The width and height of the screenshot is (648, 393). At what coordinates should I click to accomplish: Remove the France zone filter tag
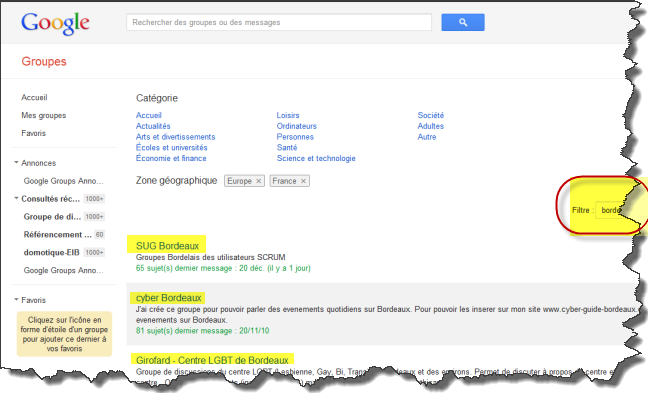pos(303,181)
